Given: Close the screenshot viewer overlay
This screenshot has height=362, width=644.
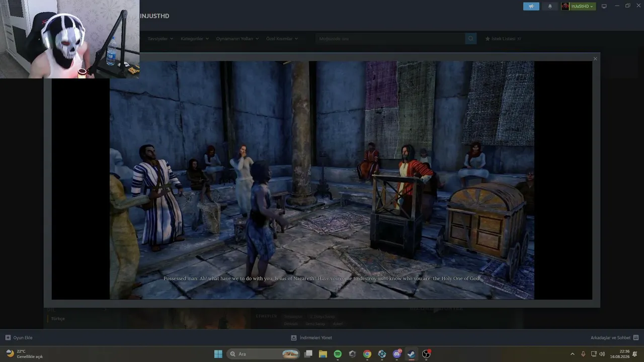Looking at the screenshot, I should click(595, 59).
